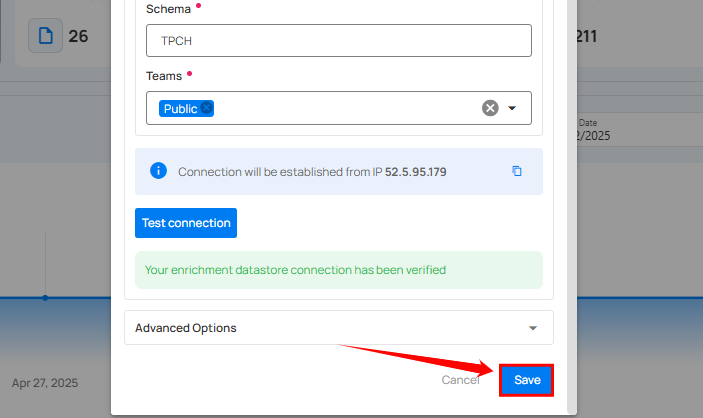Copy the connection IP address
This screenshot has height=418, width=703.
(x=517, y=171)
